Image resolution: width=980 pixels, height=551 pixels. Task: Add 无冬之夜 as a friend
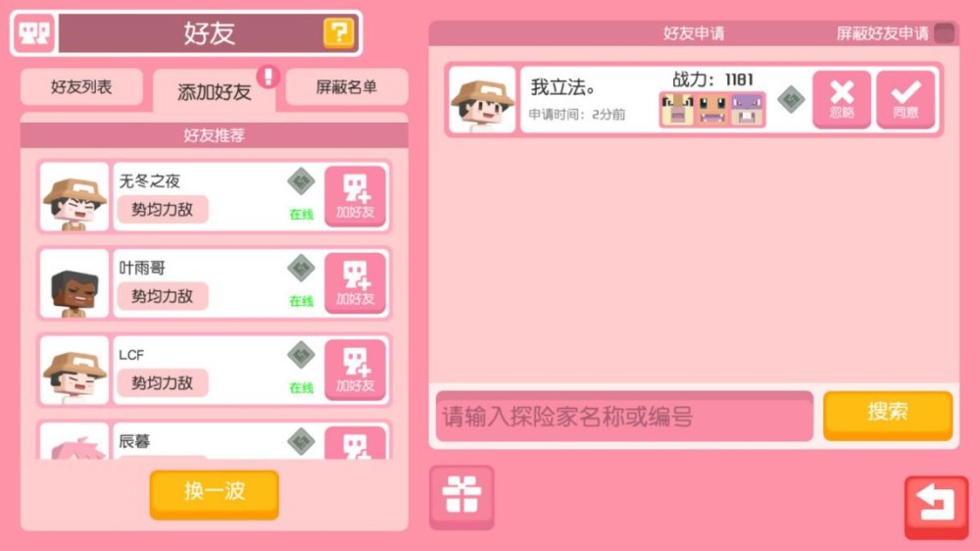pos(355,197)
